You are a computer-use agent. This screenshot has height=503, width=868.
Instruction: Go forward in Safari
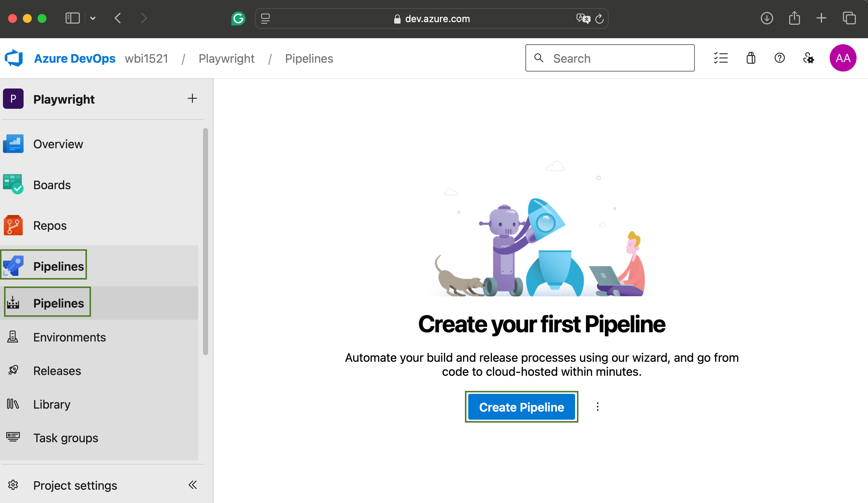click(144, 18)
